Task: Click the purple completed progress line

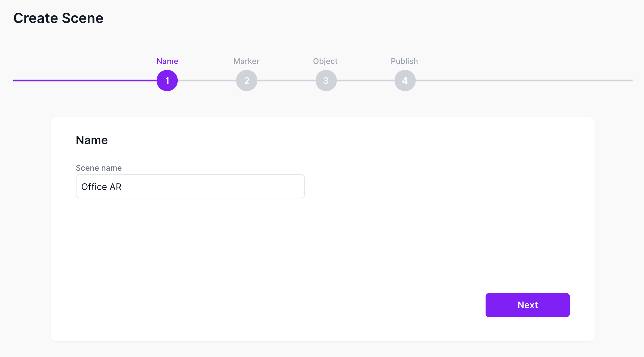Action: coord(84,81)
